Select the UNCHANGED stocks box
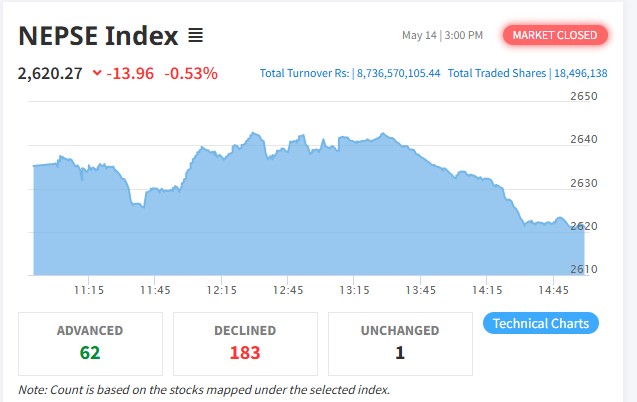This screenshot has width=637, height=402. [400, 344]
